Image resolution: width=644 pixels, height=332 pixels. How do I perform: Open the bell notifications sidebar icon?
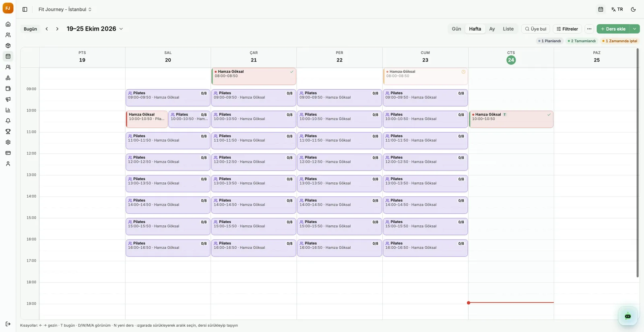point(8,121)
